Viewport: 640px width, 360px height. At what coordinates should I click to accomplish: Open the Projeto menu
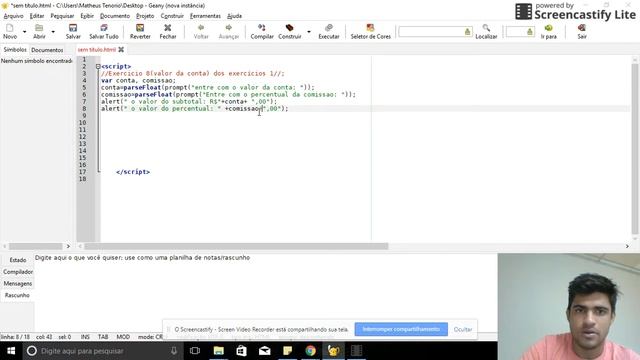(x=145, y=16)
